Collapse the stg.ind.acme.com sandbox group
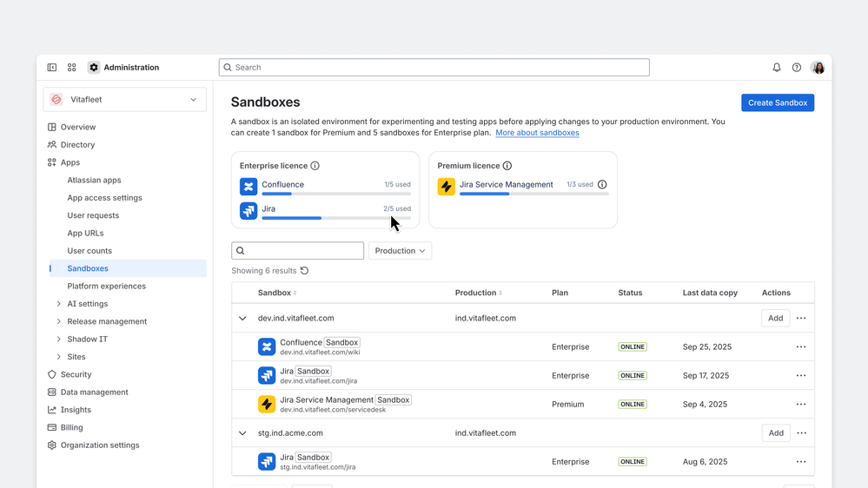 [x=242, y=433]
